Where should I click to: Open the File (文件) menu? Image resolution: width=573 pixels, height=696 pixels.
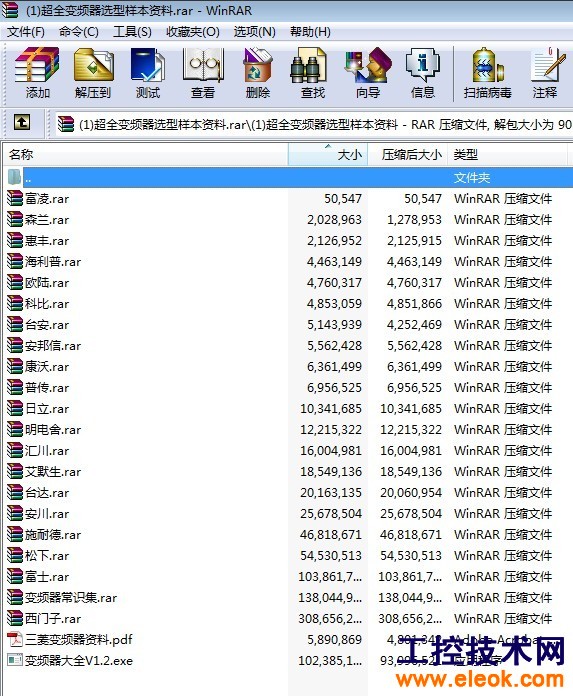tap(26, 32)
